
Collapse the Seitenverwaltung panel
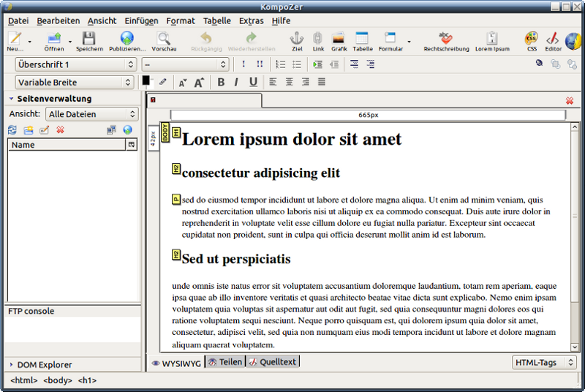pyautogui.click(x=11, y=99)
